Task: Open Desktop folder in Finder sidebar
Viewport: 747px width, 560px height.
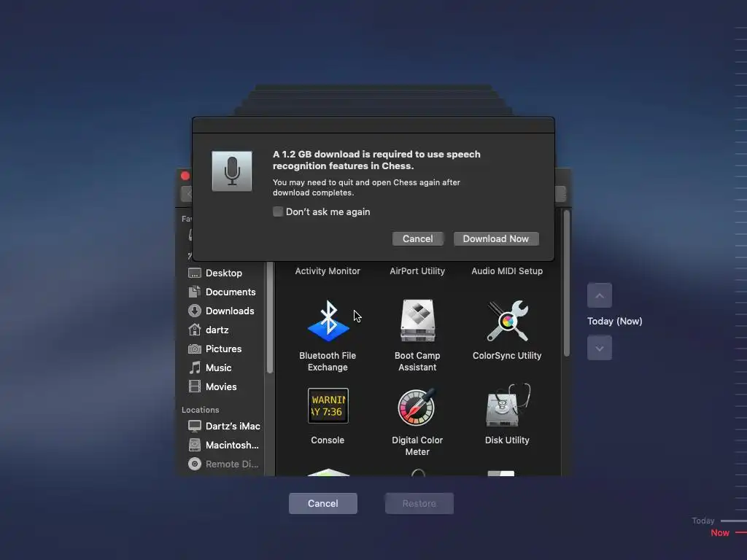Action: [224, 273]
